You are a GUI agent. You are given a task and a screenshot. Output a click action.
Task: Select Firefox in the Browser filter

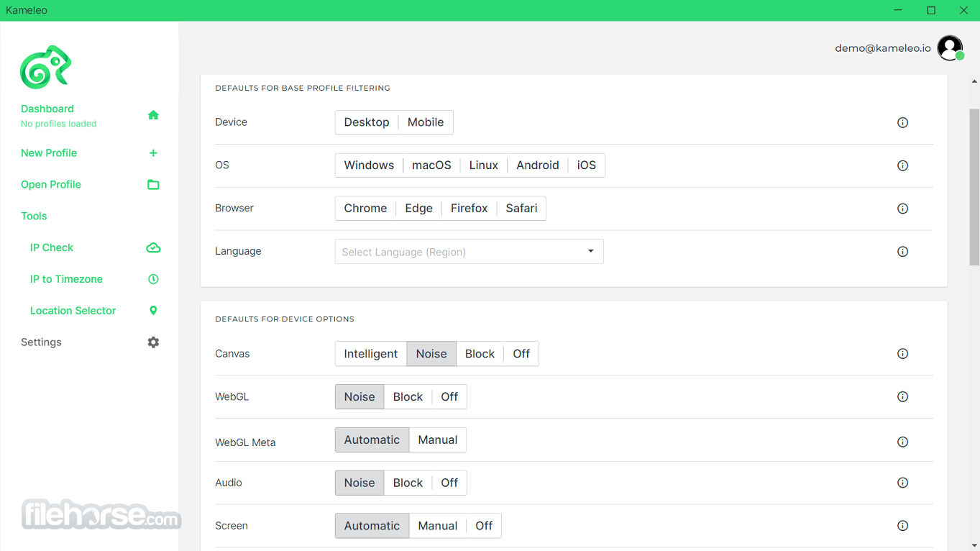(470, 209)
